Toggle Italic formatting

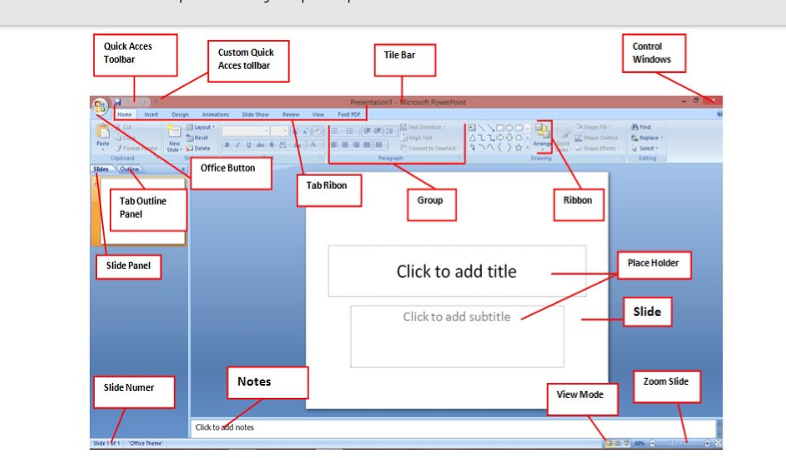238,145
